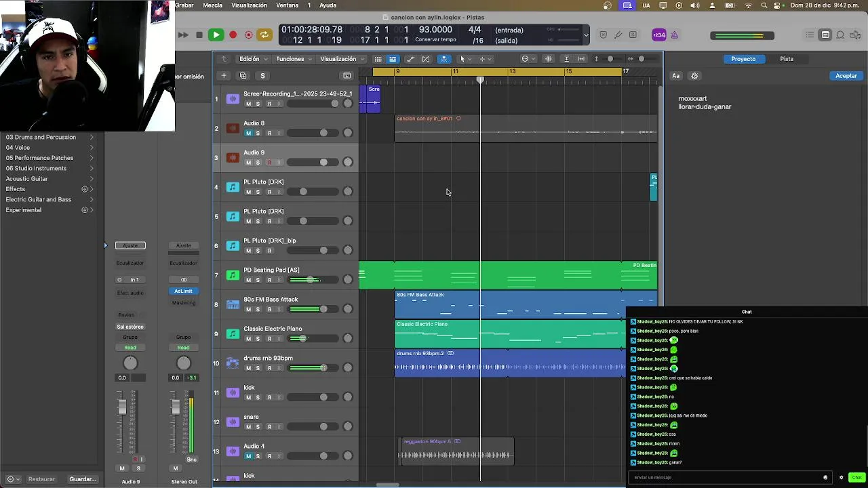The width and height of the screenshot is (868, 488).
Task: Open the media Browsers icon
Action: click(x=855, y=35)
